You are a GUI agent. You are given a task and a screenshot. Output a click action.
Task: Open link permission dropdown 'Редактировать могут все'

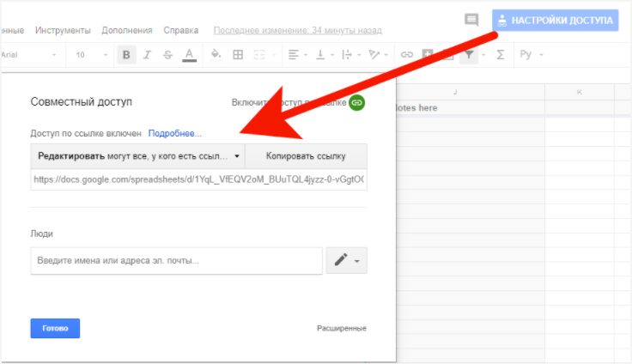coord(138,156)
